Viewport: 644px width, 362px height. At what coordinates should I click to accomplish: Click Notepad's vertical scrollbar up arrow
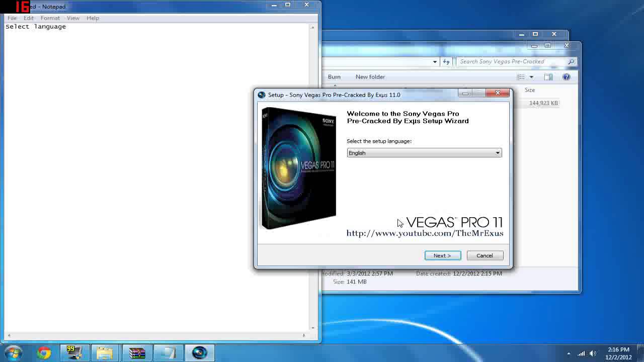pyautogui.click(x=312, y=27)
